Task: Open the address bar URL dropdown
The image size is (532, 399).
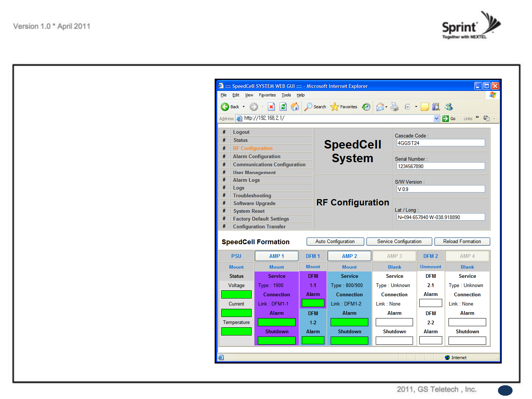Action: pyautogui.click(x=437, y=119)
